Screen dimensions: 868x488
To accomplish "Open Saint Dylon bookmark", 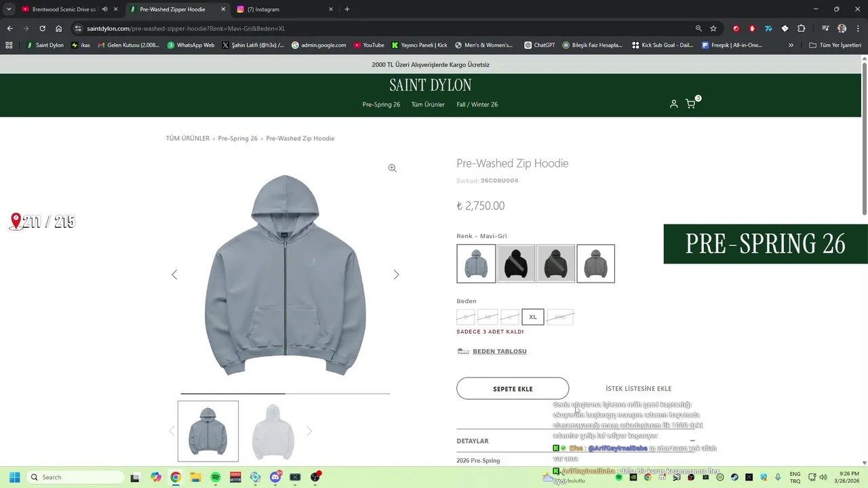I will pyautogui.click(x=45, y=45).
